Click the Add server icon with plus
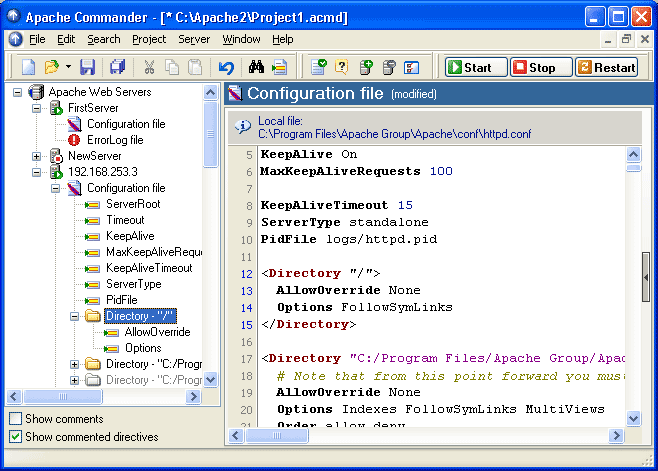 click(366, 67)
